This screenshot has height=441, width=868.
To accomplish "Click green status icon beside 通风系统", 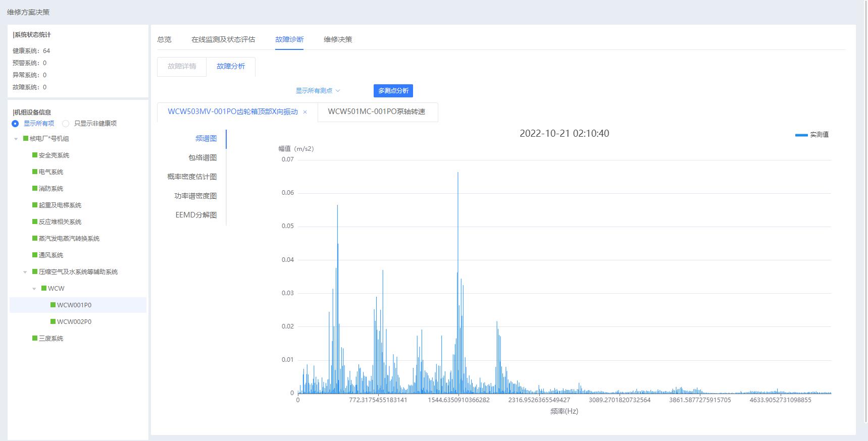I will pyautogui.click(x=35, y=255).
